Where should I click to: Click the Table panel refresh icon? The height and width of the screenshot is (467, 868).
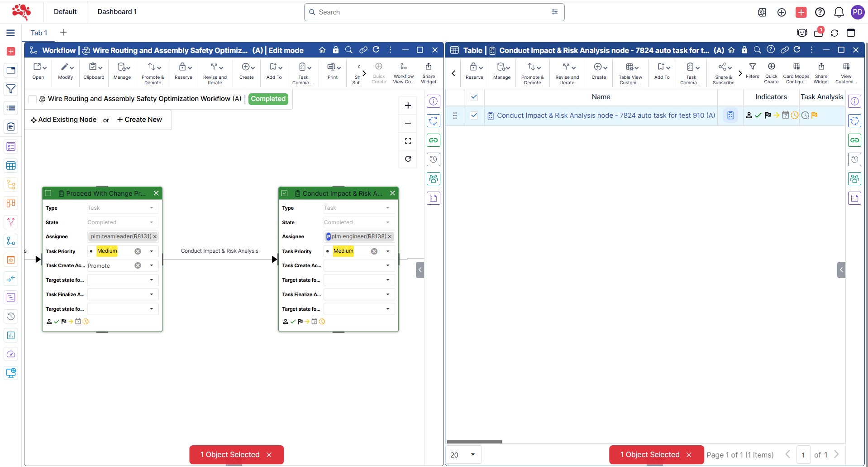click(797, 50)
